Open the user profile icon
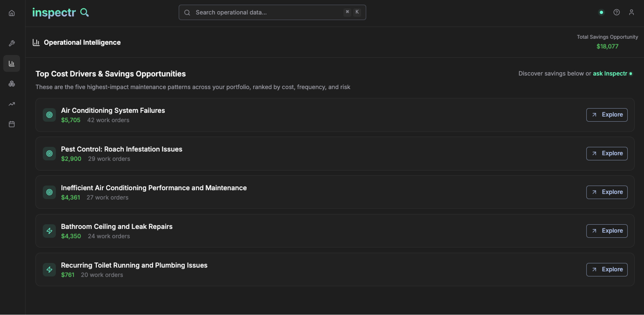This screenshot has height=315, width=644. tap(631, 12)
